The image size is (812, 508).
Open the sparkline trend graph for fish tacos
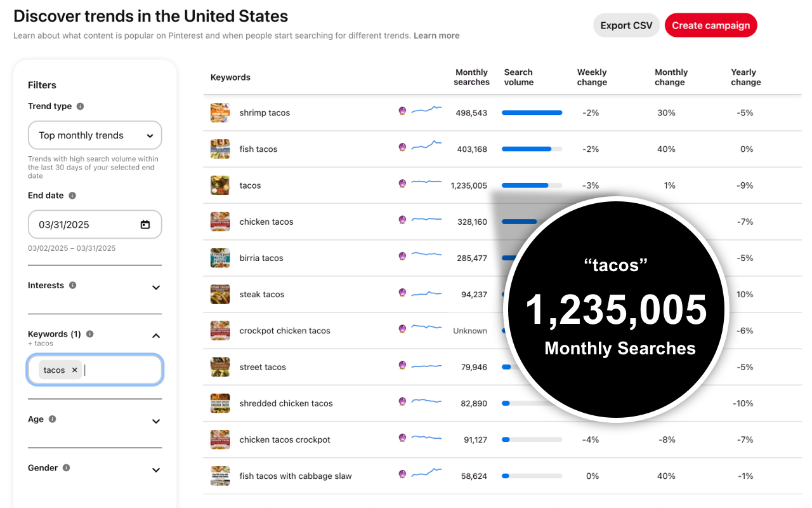click(426, 145)
